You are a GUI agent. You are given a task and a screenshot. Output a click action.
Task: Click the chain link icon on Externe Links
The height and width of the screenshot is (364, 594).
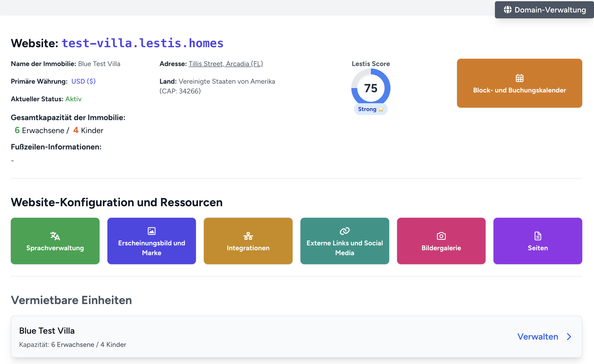(x=345, y=231)
